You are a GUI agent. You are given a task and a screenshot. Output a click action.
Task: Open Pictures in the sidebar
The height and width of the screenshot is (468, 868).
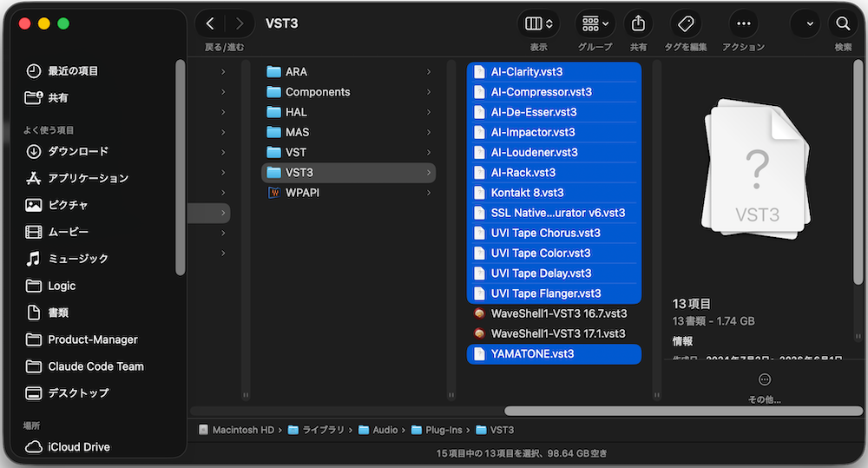pos(56,205)
